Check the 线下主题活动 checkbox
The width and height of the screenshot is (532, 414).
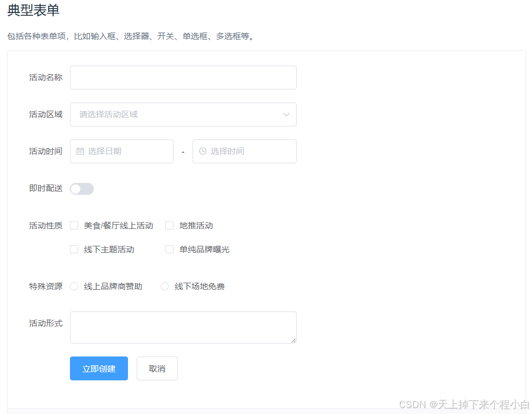pos(74,250)
